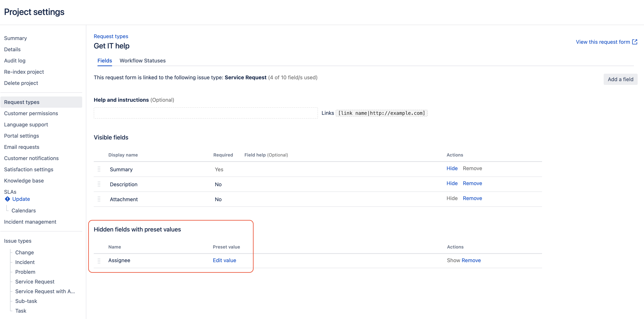The width and height of the screenshot is (644, 319).
Task: Hide the Description field
Action: pos(452,183)
